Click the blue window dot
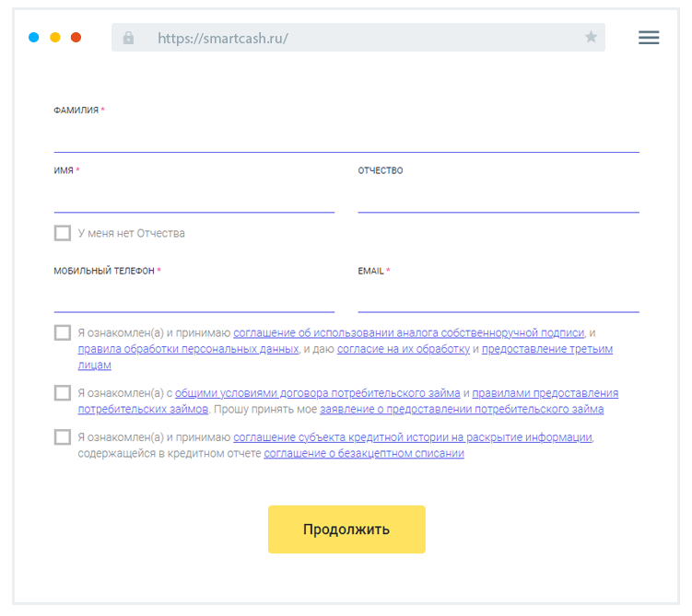Viewport: 692px width, 616px height. pos(34,38)
